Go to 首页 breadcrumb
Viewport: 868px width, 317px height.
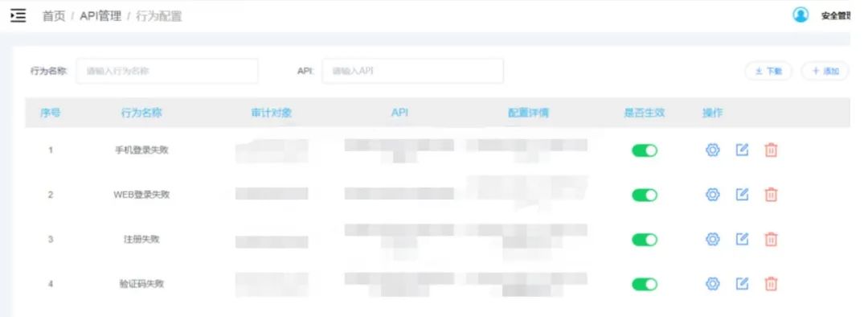(54, 16)
